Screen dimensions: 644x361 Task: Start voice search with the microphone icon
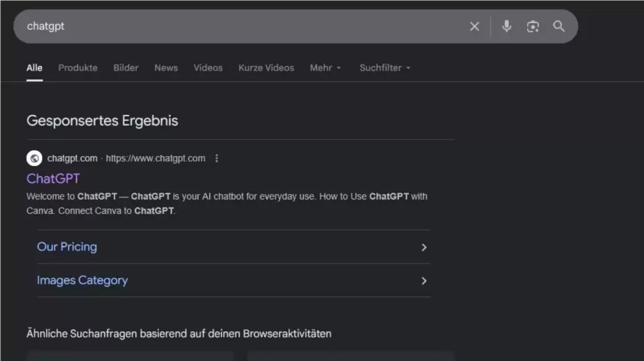click(507, 26)
